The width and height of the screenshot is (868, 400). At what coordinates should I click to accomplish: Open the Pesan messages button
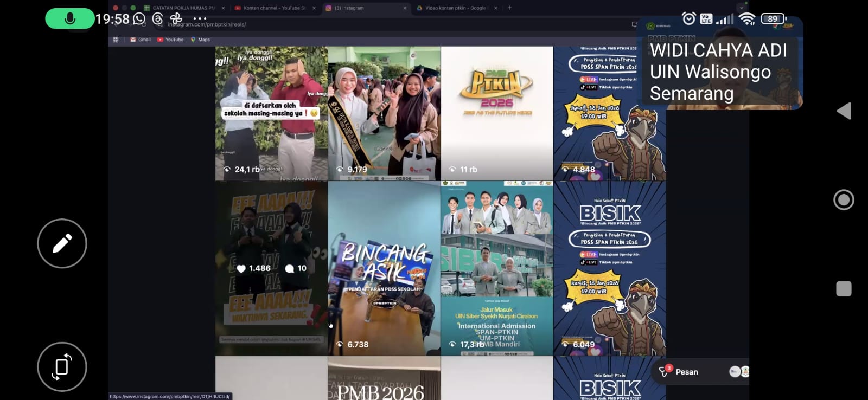coord(679,372)
